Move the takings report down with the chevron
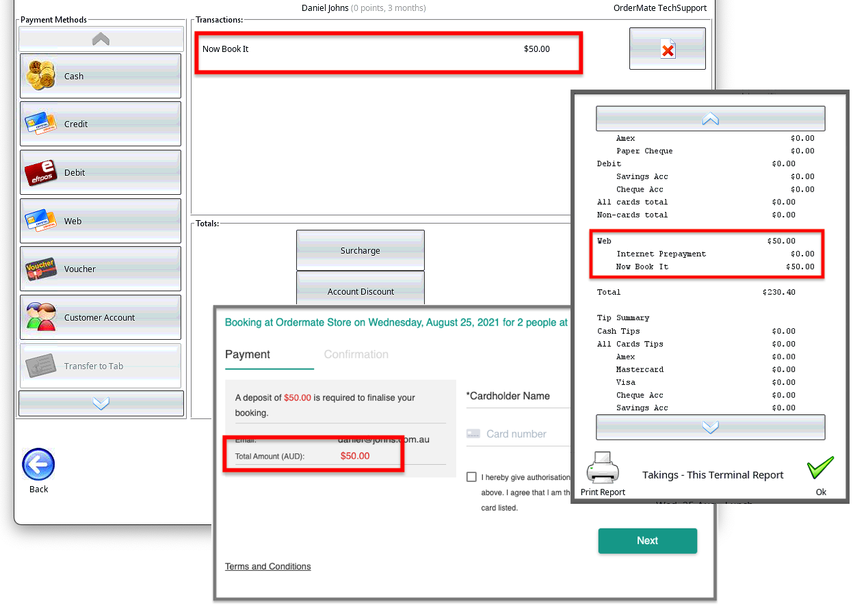 click(711, 427)
